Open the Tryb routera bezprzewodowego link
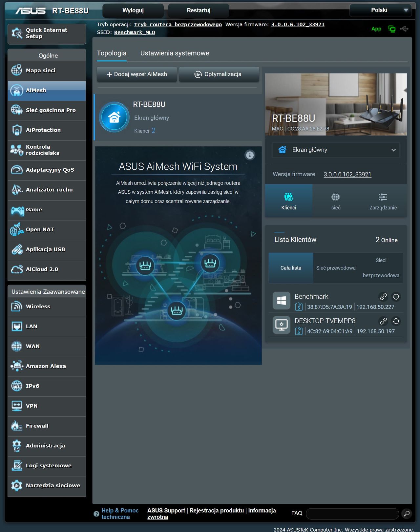Image resolution: width=420 pixels, height=532 pixels. pos(178,25)
